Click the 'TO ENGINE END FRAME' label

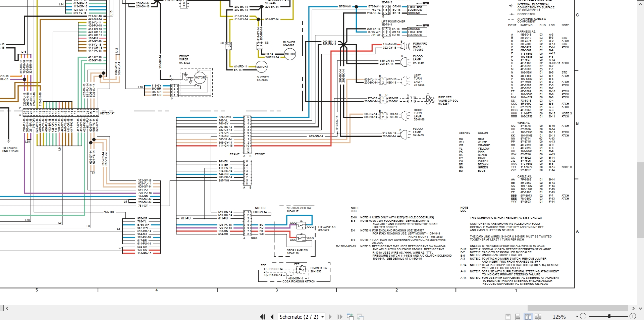10,150
